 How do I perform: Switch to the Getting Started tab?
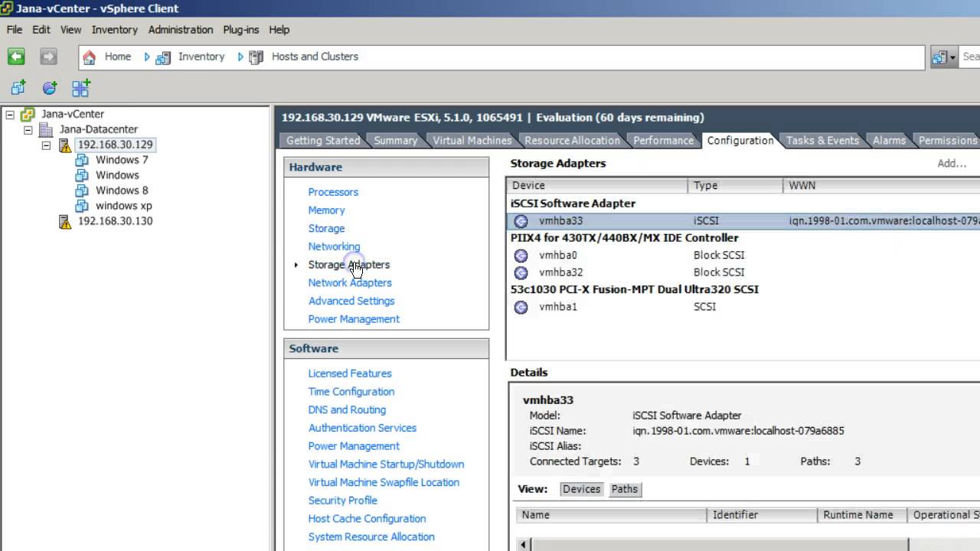[322, 141]
